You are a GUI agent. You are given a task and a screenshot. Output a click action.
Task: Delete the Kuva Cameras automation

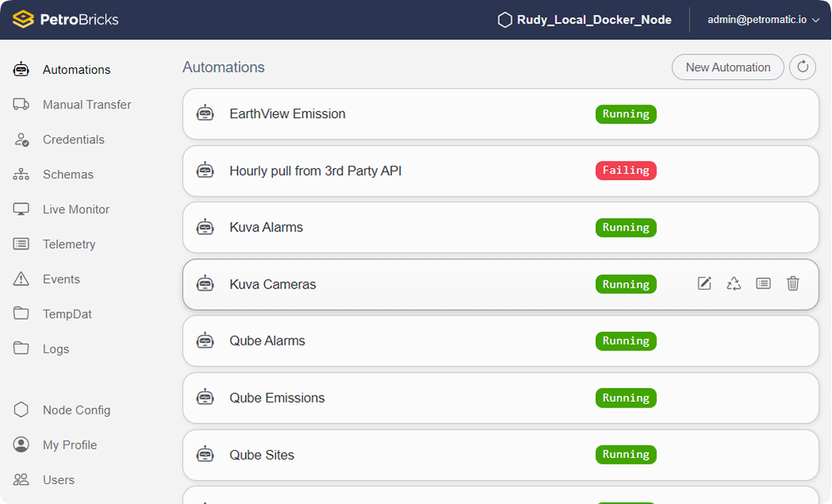[792, 284]
